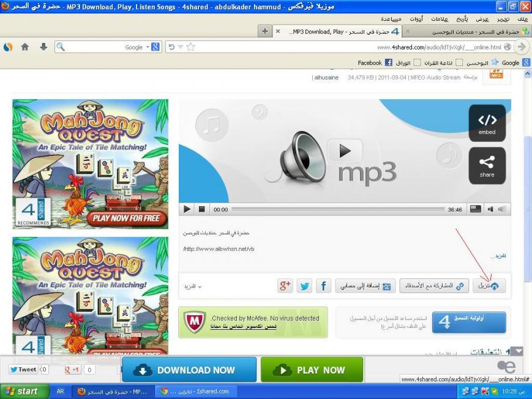Viewport: 532px width, 399px height.
Task: Share the file on Twitter
Action: [304, 286]
